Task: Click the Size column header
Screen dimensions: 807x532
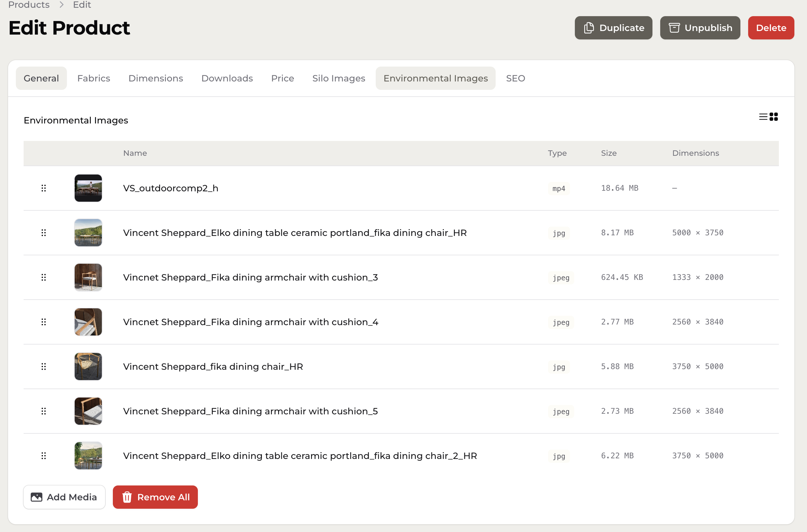Action: [609, 153]
